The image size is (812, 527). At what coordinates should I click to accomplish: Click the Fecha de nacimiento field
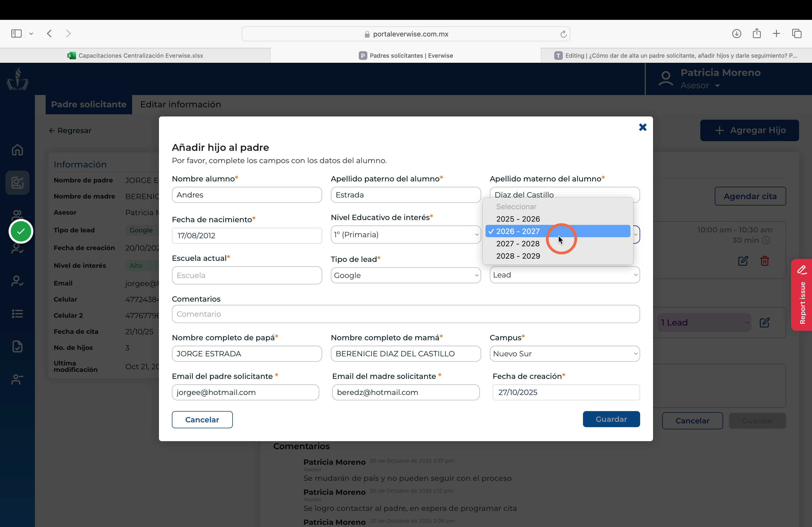pos(247,235)
